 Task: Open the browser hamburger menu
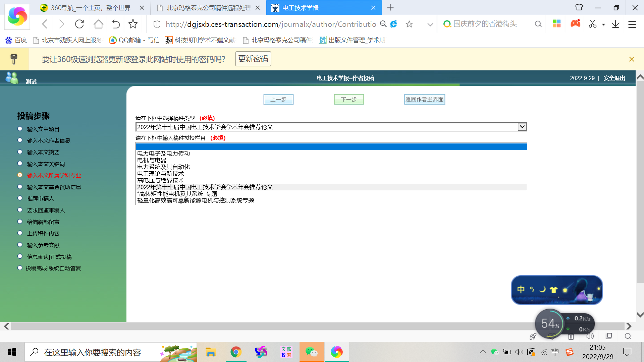[x=632, y=24]
